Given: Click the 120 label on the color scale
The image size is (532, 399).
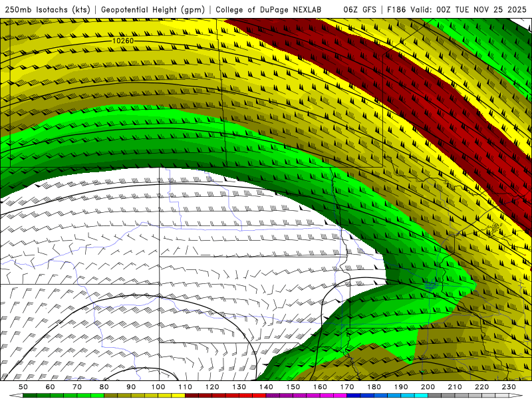Looking at the screenshot, I should click(212, 387).
